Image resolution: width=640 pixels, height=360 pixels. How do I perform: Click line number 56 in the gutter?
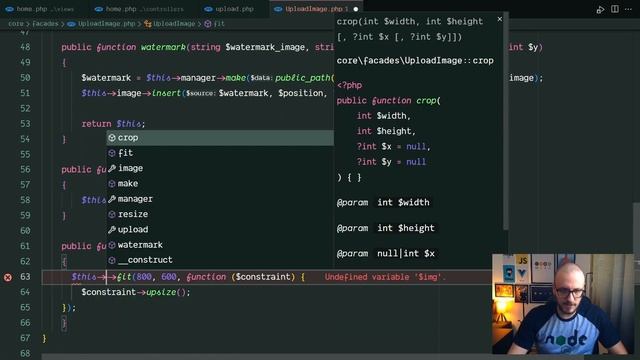tap(25, 169)
